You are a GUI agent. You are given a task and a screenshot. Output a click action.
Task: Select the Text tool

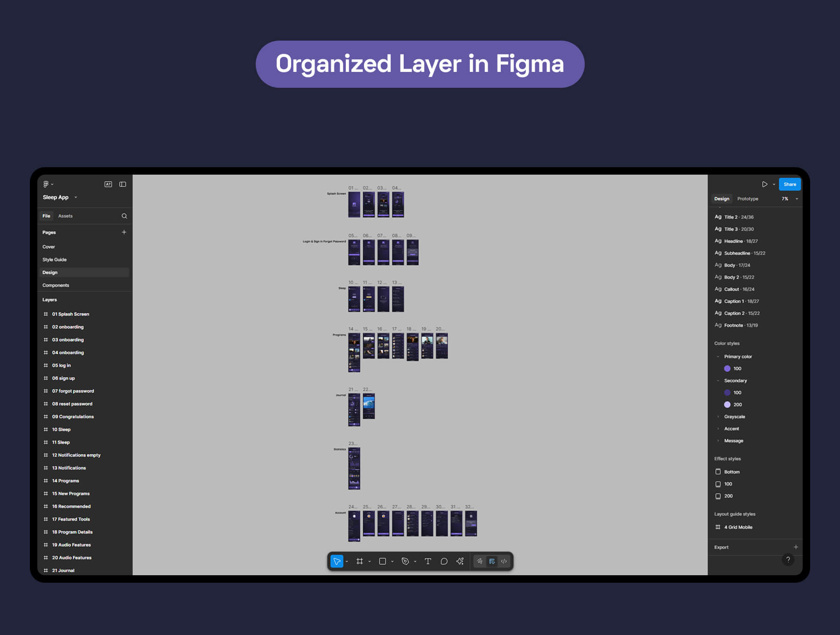pos(427,561)
